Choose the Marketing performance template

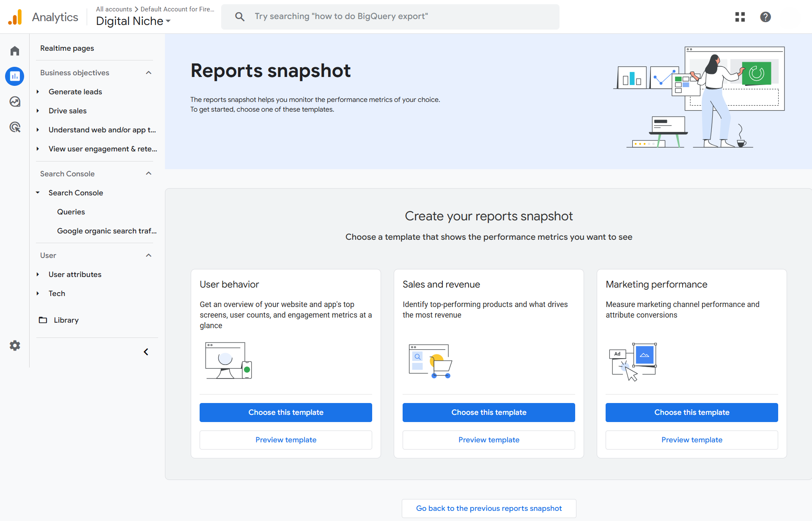click(692, 412)
